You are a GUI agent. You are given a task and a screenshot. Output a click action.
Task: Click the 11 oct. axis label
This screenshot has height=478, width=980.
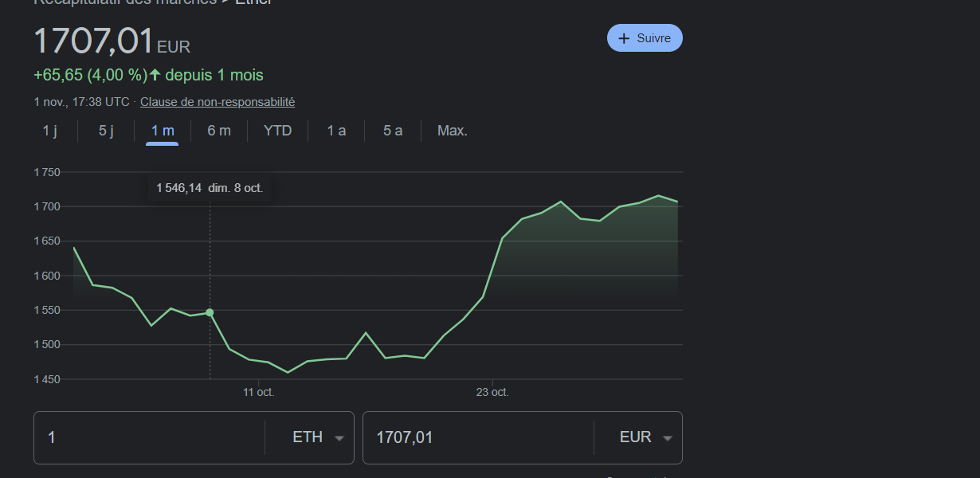(259, 392)
